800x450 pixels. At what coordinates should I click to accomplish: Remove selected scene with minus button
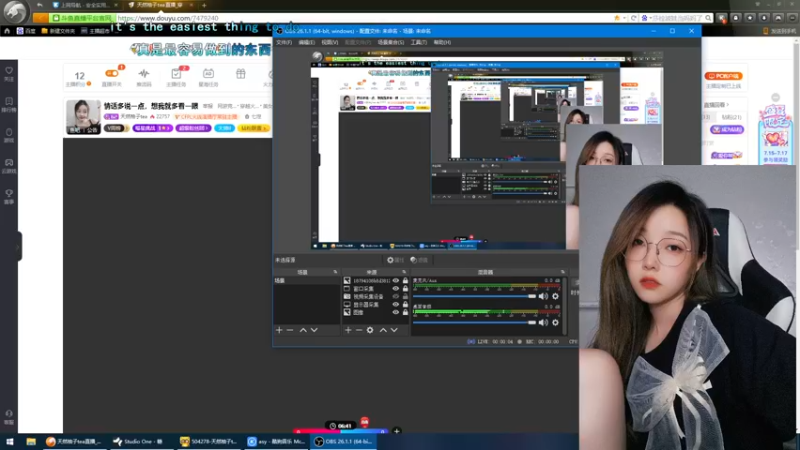(290, 330)
